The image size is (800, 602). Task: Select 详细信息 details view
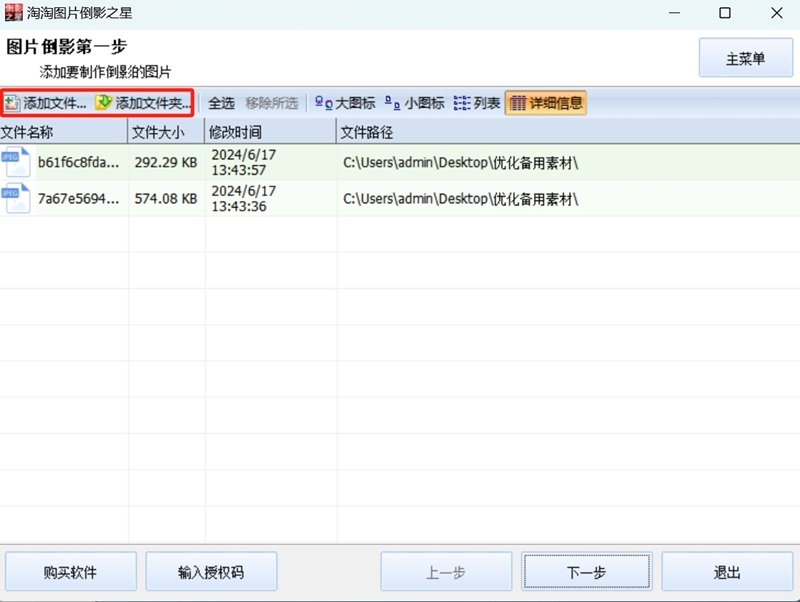(545, 103)
